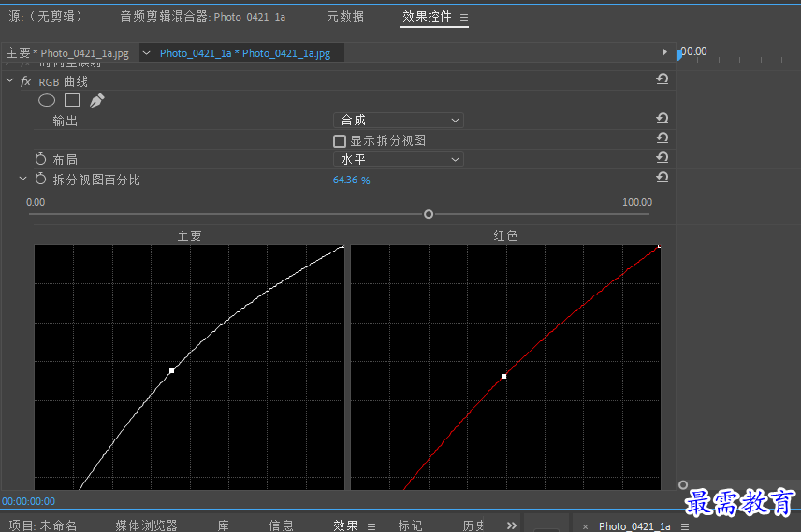Screen dimensions: 801x532
Task: Toggle the timeline view arrow button
Action: (x=664, y=52)
